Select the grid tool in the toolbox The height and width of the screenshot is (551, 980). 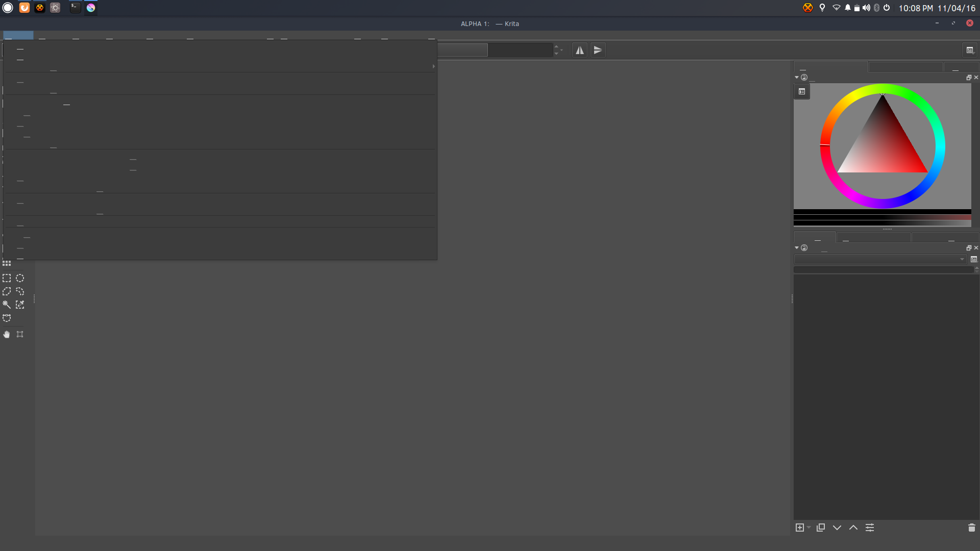pyautogui.click(x=7, y=263)
